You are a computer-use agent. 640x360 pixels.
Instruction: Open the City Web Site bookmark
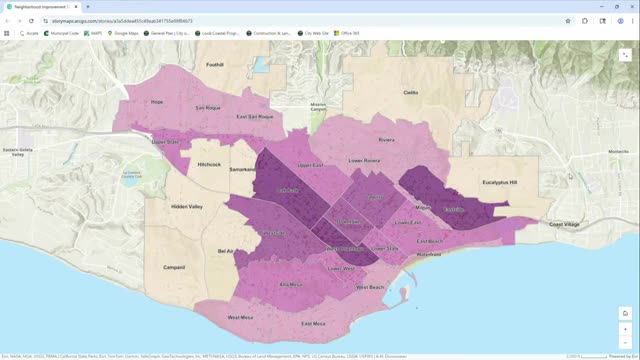tap(313, 33)
